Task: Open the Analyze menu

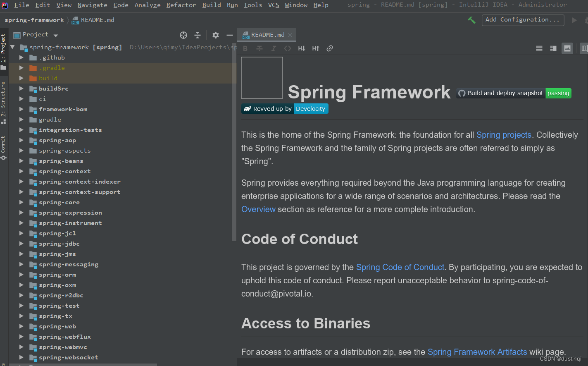Action: click(x=148, y=5)
